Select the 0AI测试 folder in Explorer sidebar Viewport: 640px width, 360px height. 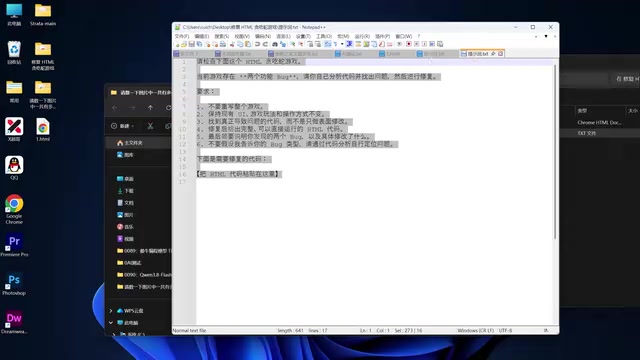(129, 263)
